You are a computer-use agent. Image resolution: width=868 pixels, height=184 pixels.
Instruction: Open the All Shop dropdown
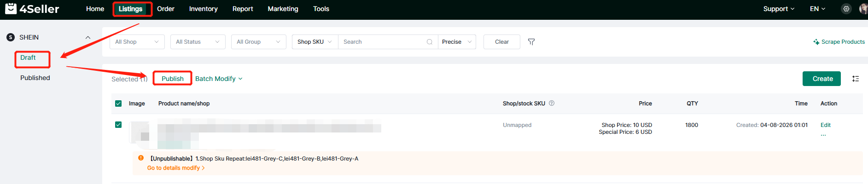point(137,42)
